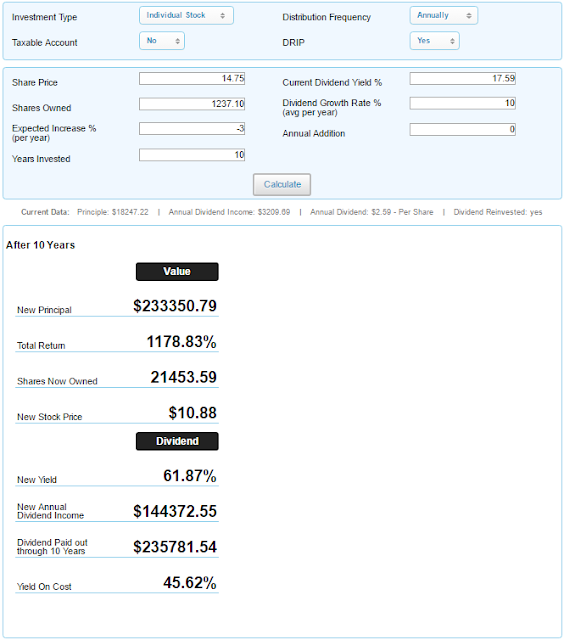Click the 'Total Return' row label
This screenshot has height=640, width=564.
click(x=41, y=346)
